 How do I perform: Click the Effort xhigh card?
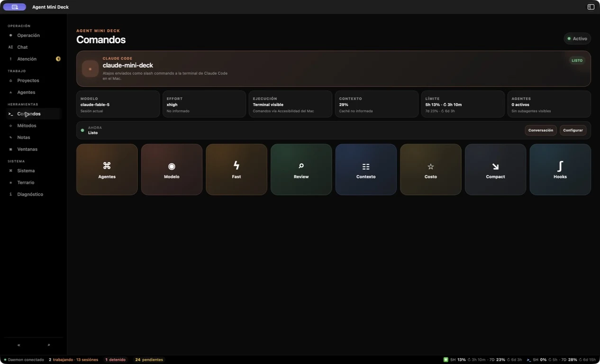pyautogui.click(x=204, y=104)
